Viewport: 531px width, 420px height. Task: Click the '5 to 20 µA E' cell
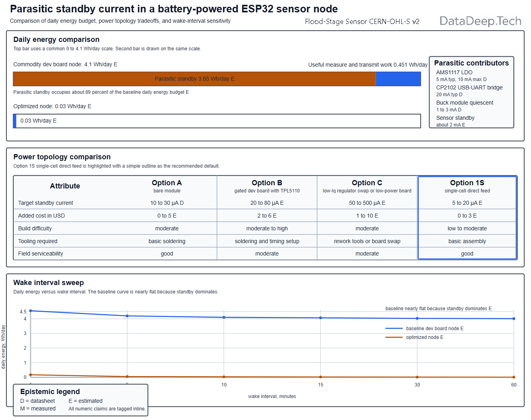tap(467, 203)
